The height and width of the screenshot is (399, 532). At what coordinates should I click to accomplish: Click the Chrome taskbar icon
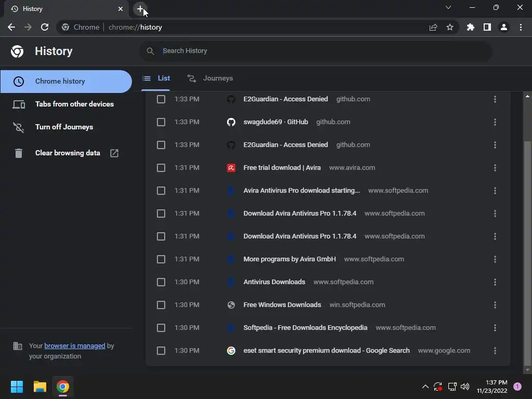63,387
